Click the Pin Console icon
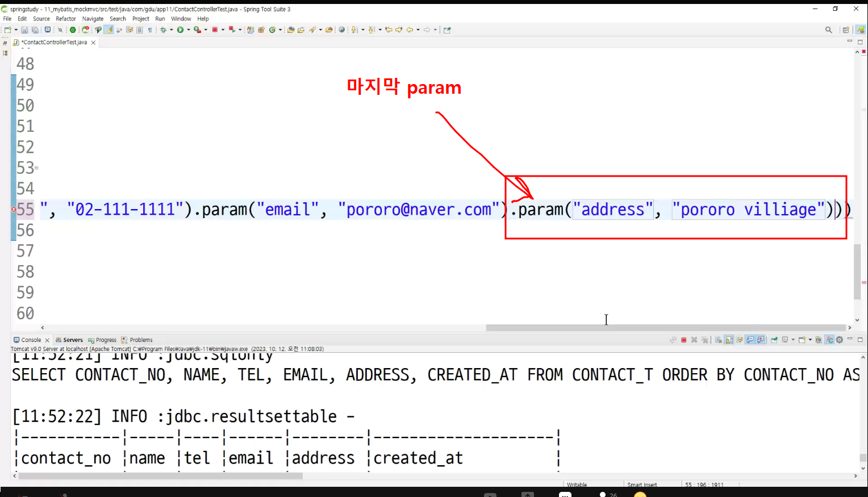868x497 pixels. [x=774, y=340]
